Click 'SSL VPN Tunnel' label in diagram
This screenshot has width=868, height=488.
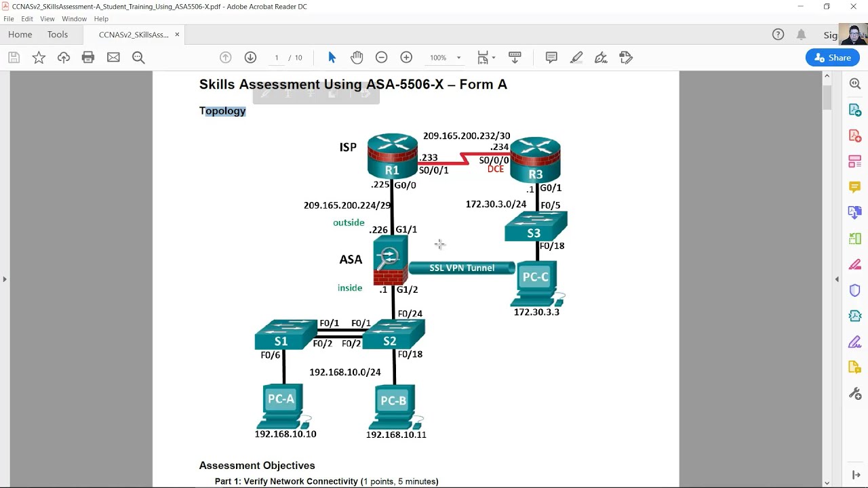[462, 268]
